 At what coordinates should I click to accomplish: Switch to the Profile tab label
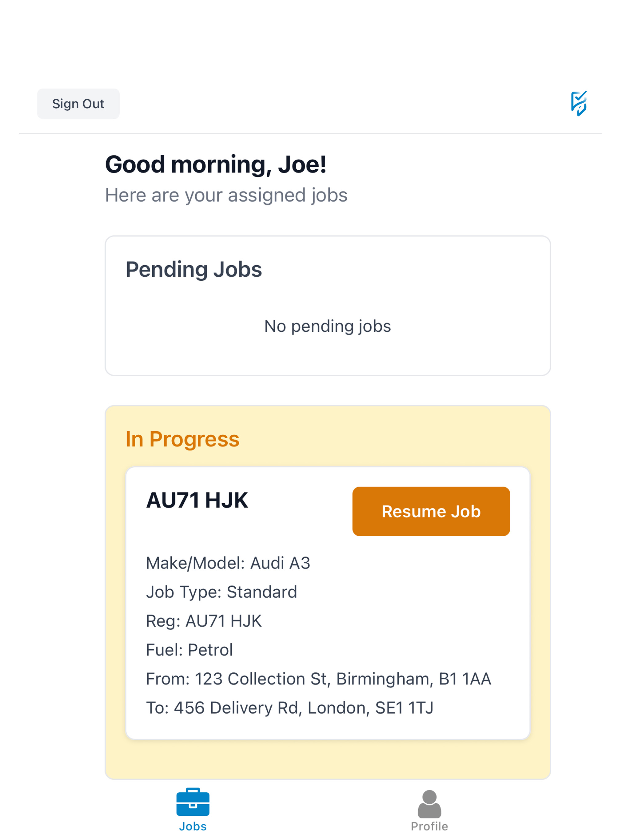tap(429, 826)
